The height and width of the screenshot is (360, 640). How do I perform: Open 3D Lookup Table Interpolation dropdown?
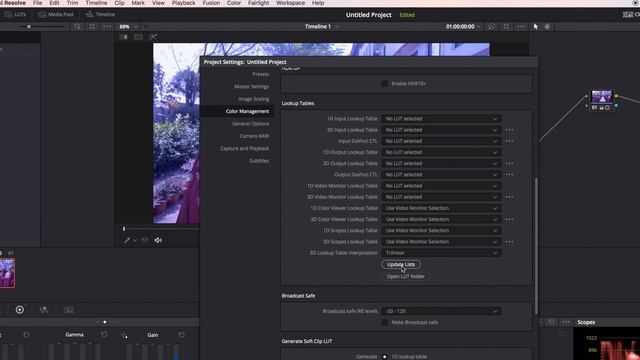tap(441, 253)
